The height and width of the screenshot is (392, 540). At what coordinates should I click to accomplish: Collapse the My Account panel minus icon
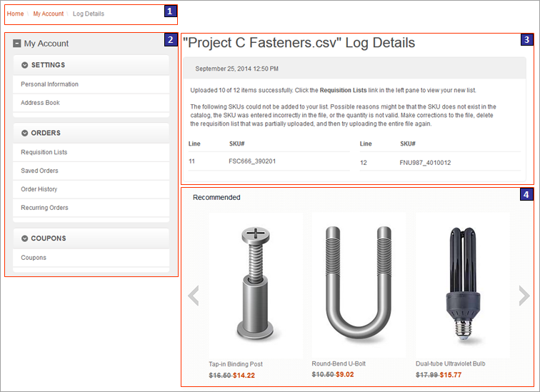click(x=17, y=44)
